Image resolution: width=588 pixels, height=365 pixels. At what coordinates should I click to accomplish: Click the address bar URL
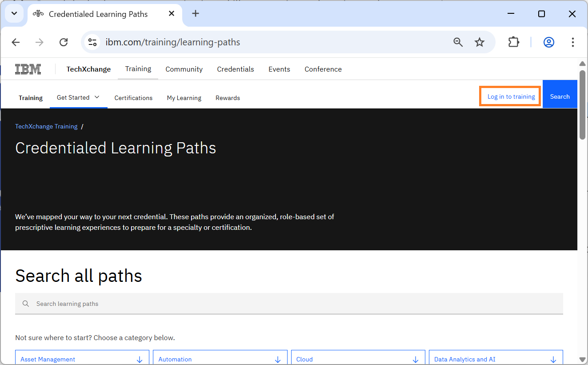tap(172, 42)
